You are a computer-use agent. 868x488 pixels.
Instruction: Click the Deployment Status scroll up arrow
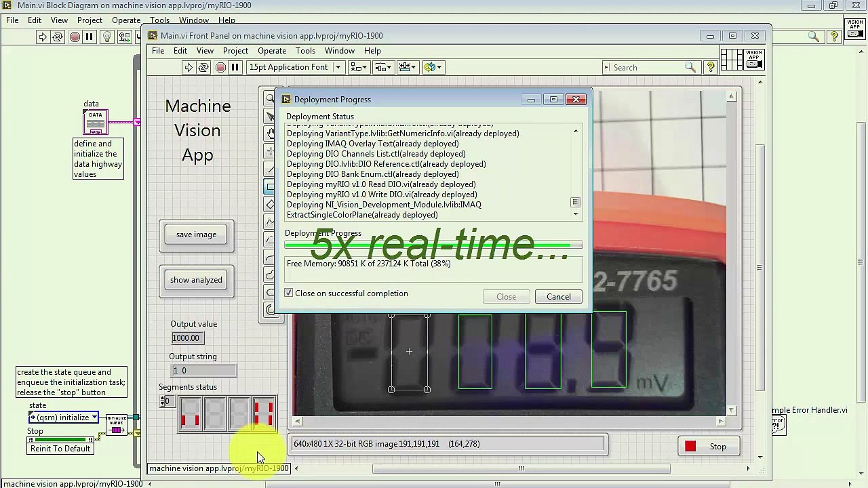click(576, 131)
